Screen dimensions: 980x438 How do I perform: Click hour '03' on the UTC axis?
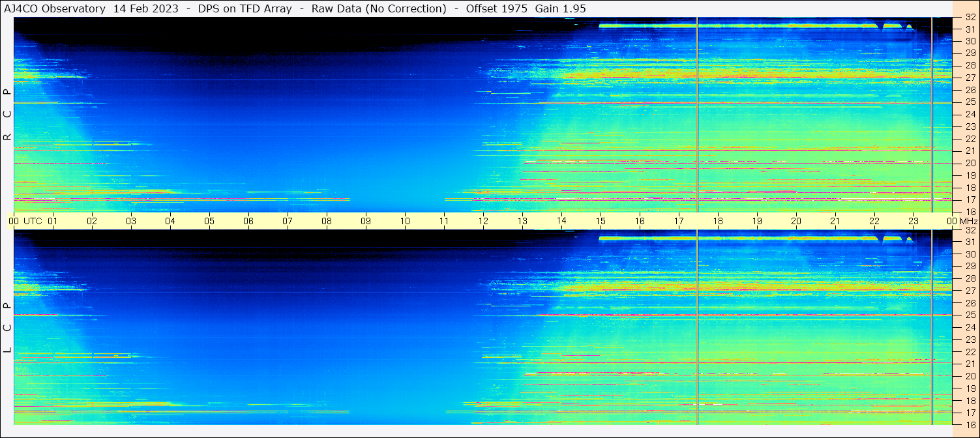coord(131,221)
